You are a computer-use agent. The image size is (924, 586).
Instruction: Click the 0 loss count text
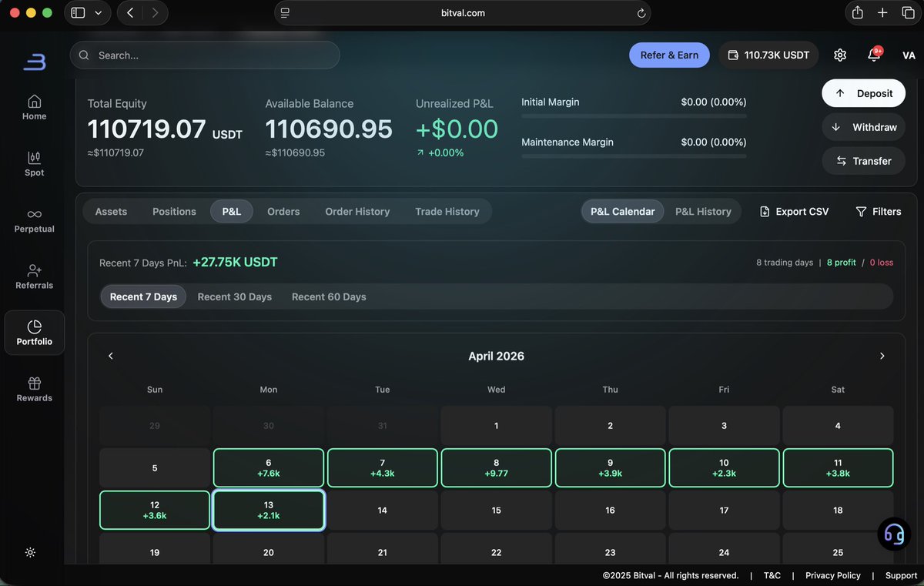(882, 263)
